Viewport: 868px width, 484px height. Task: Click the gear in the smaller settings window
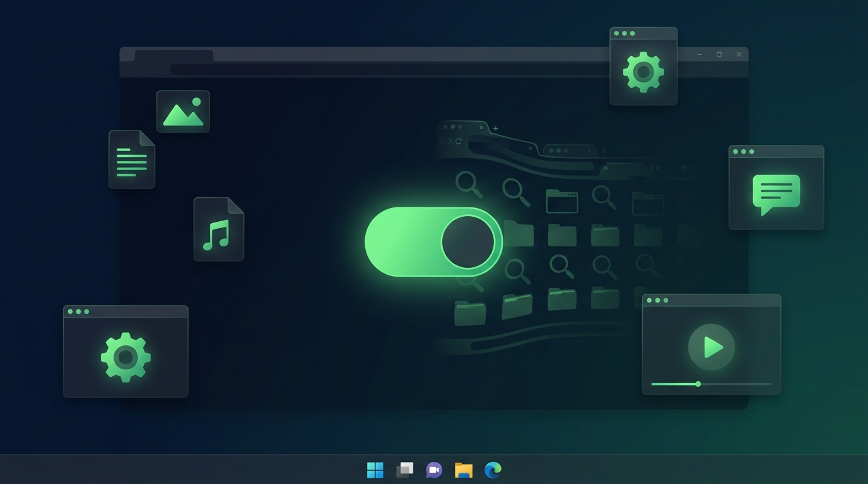[643, 72]
